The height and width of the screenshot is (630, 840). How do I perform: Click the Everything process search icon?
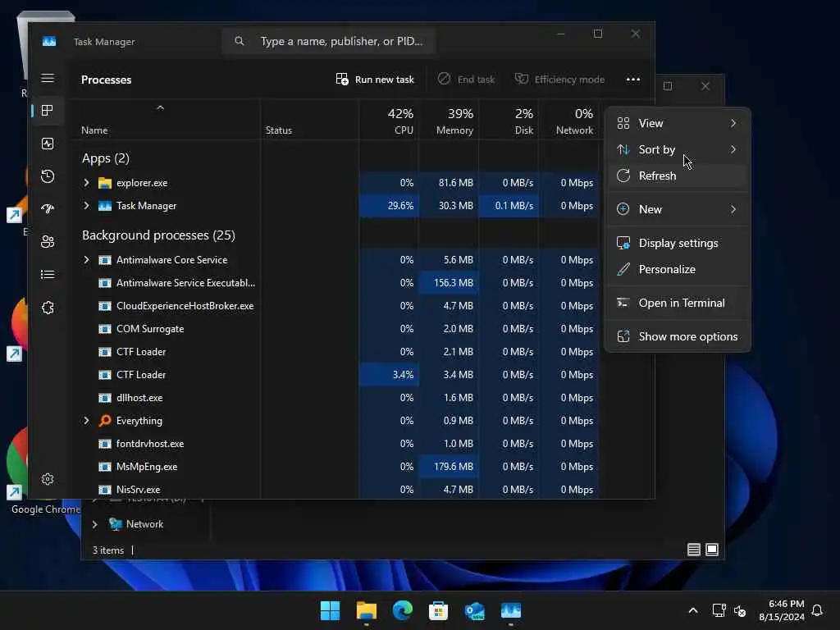pyautogui.click(x=105, y=421)
